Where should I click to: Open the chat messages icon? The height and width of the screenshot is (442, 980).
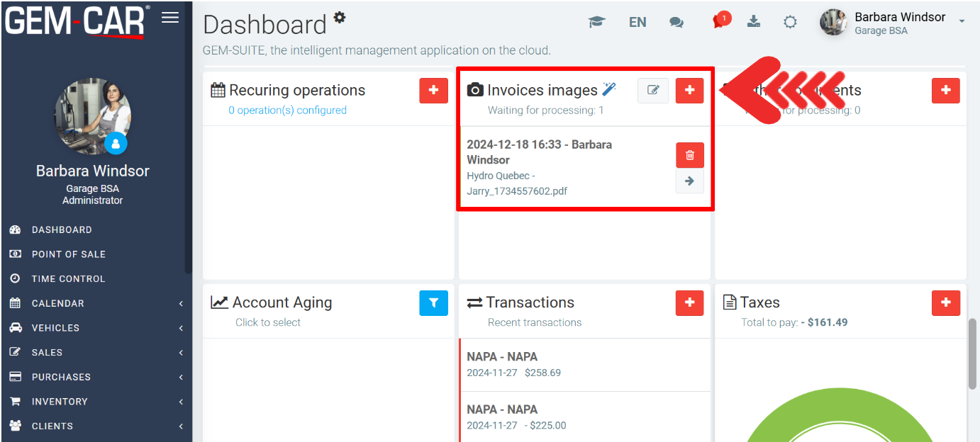(676, 23)
